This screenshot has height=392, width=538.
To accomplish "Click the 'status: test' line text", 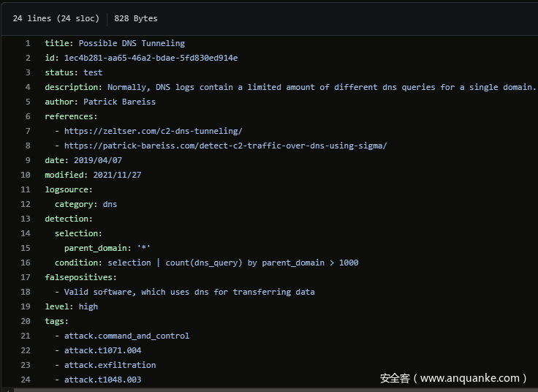I will tap(73, 72).
